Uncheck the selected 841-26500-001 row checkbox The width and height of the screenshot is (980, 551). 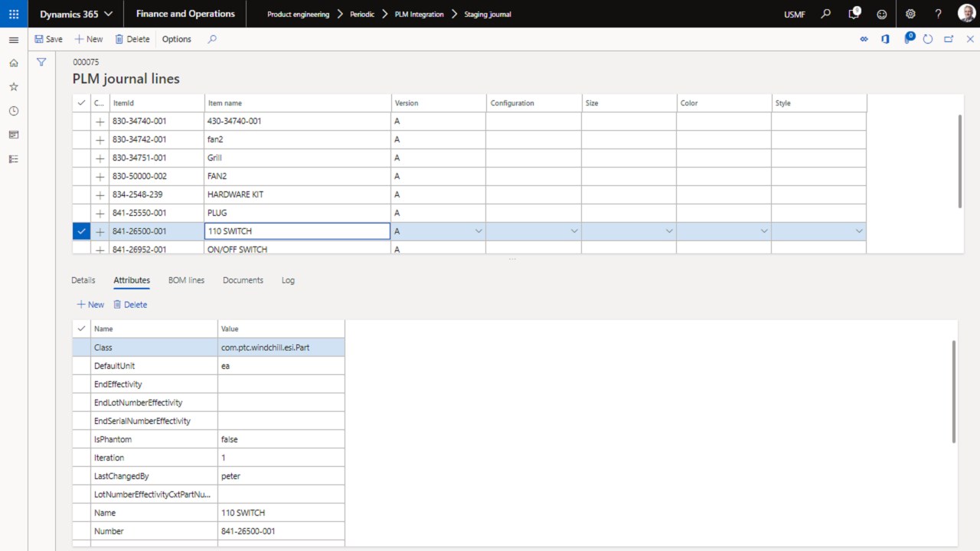click(81, 231)
